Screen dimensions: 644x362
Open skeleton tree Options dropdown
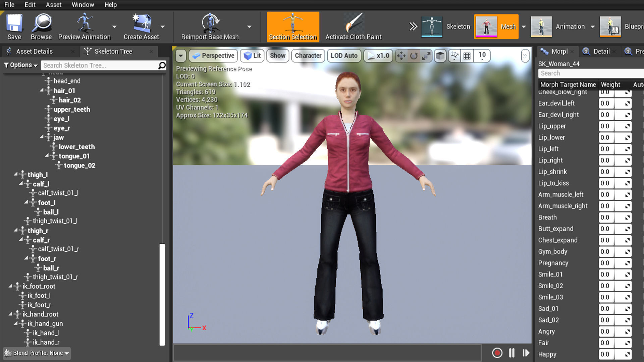point(21,65)
